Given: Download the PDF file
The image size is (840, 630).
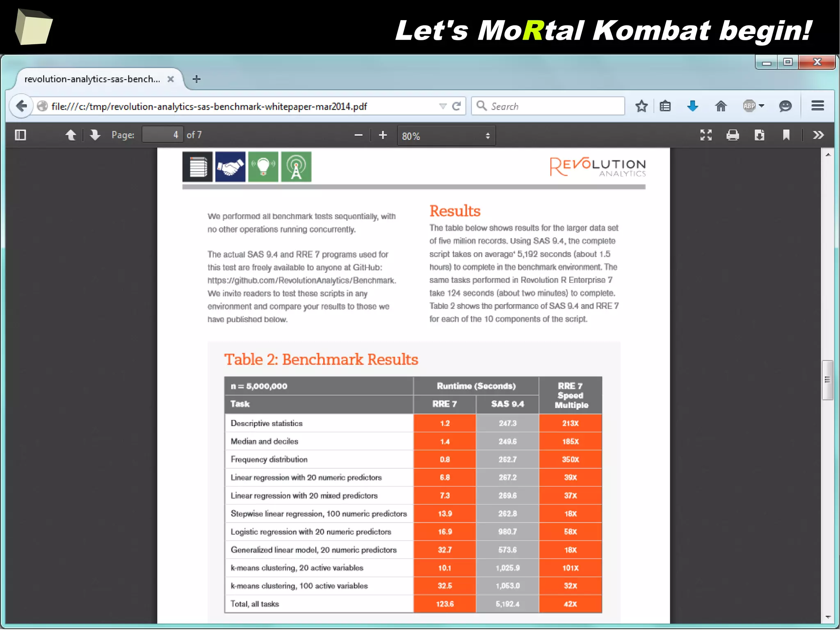Looking at the screenshot, I should 759,135.
